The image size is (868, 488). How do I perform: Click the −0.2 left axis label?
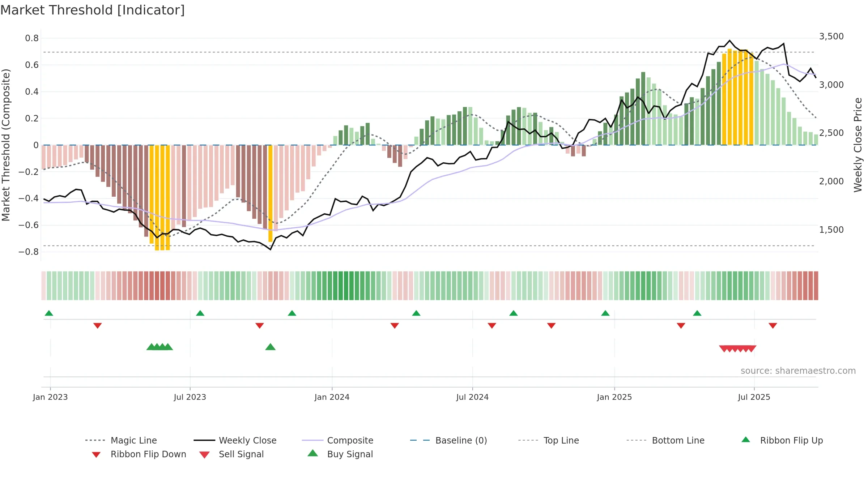pos(29,172)
